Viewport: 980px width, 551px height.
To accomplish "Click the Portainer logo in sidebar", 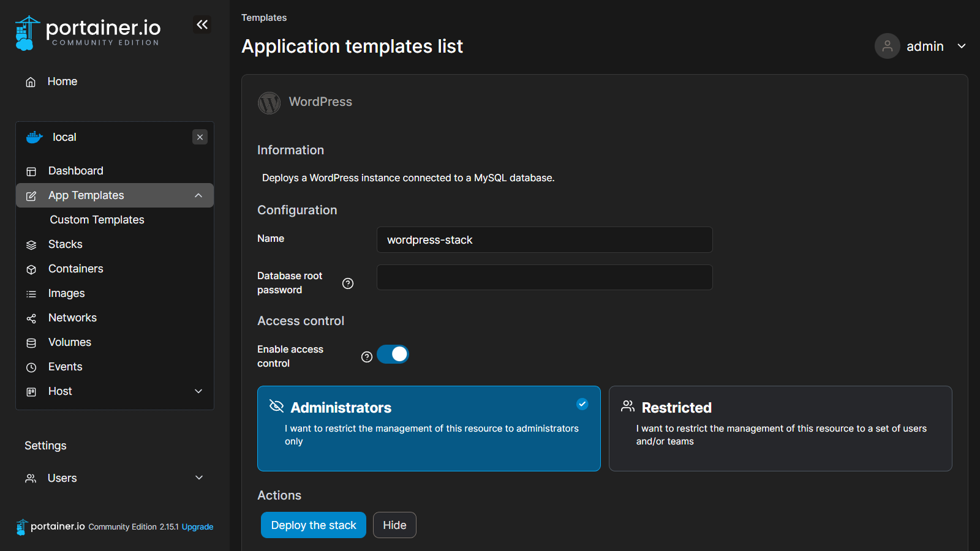I will point(87,32).
